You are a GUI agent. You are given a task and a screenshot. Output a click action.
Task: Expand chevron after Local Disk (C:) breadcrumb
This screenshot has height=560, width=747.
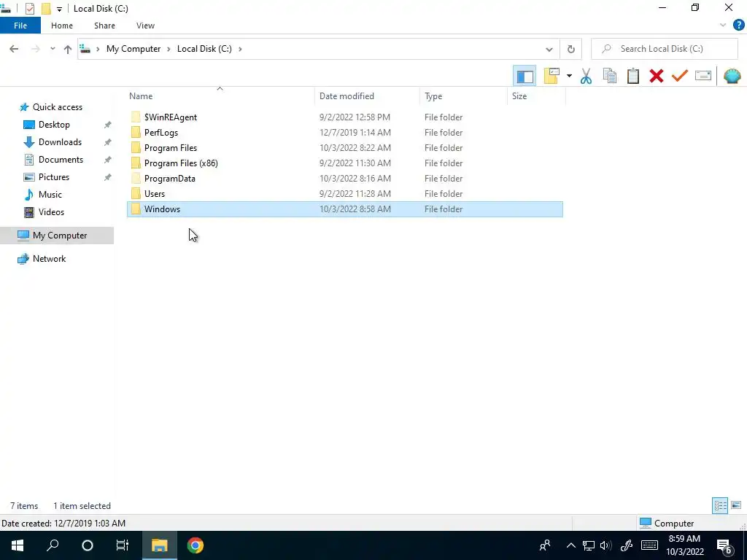(240, 49)
